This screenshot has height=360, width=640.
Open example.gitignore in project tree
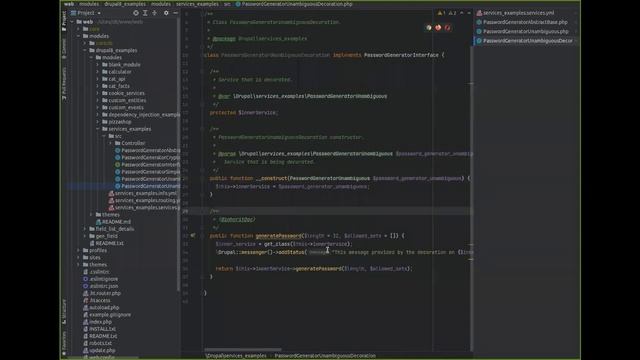point(107,315)
